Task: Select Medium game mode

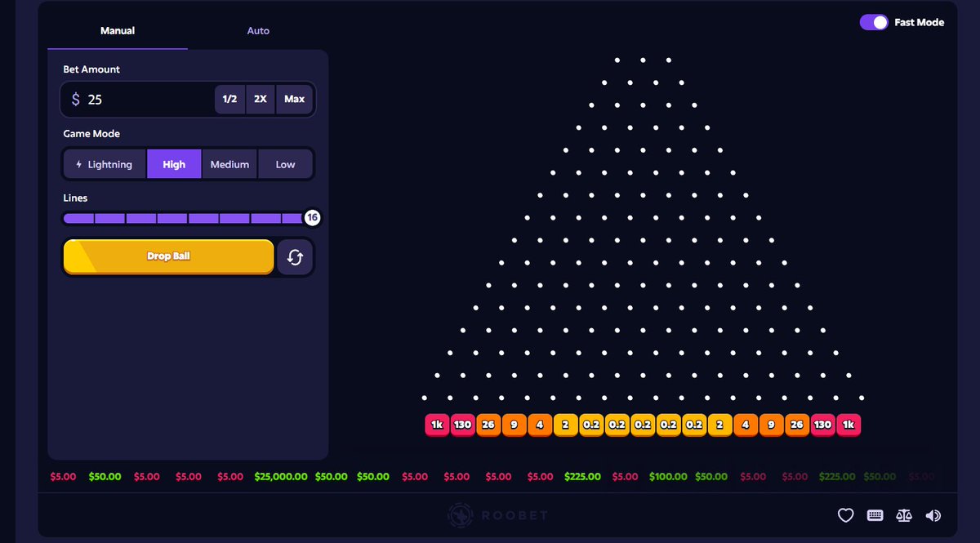Action: [x=229, y=164]
